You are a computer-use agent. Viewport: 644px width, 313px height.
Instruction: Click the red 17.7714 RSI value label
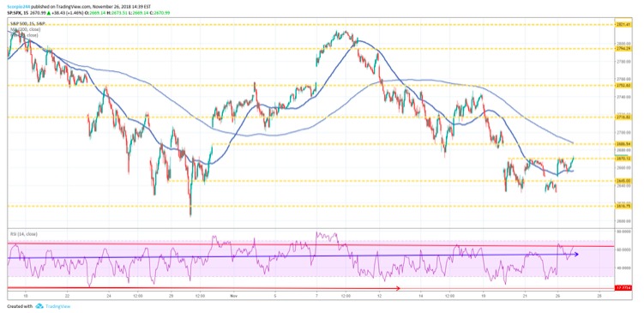(623, 288)
